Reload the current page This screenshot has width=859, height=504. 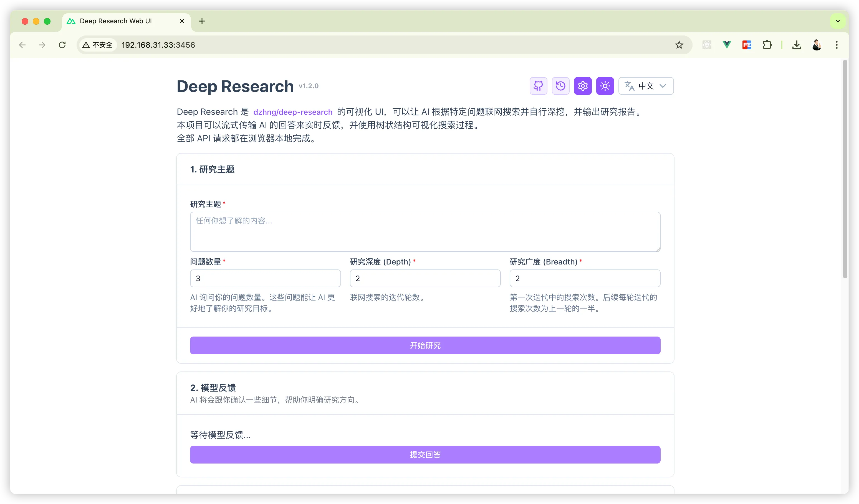pyautogui.click(x=62, y=45)
